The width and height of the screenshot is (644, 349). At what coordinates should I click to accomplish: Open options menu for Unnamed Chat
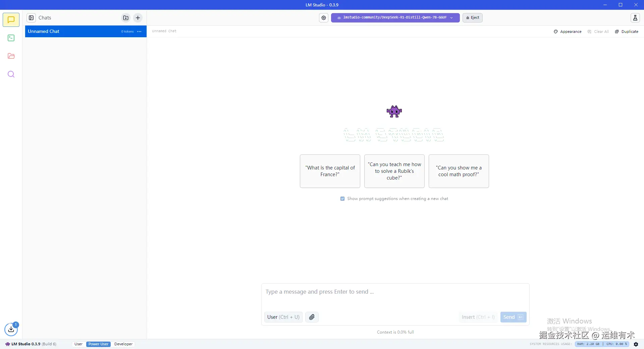(x=139, y=31)
